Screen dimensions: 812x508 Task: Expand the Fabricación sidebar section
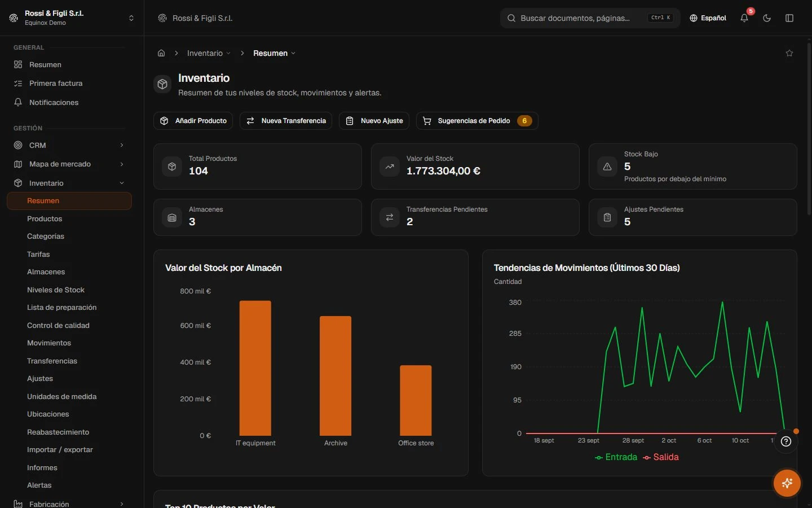[69, 504]
